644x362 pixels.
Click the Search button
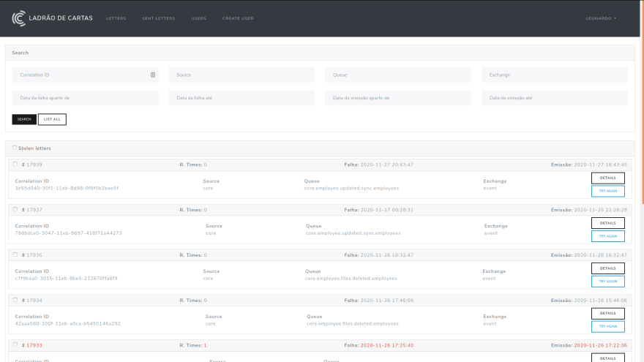(x=24, y=119)
